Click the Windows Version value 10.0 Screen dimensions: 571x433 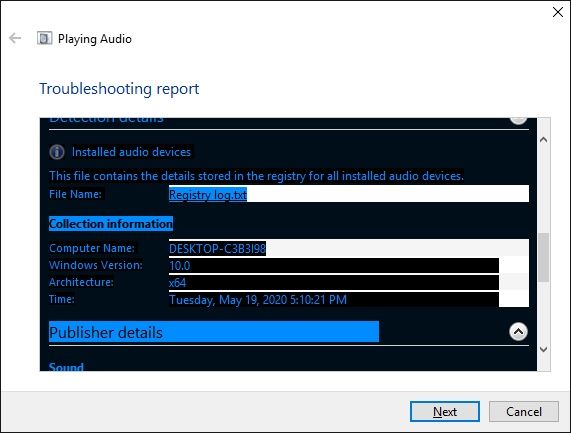(x=180, y=265)
